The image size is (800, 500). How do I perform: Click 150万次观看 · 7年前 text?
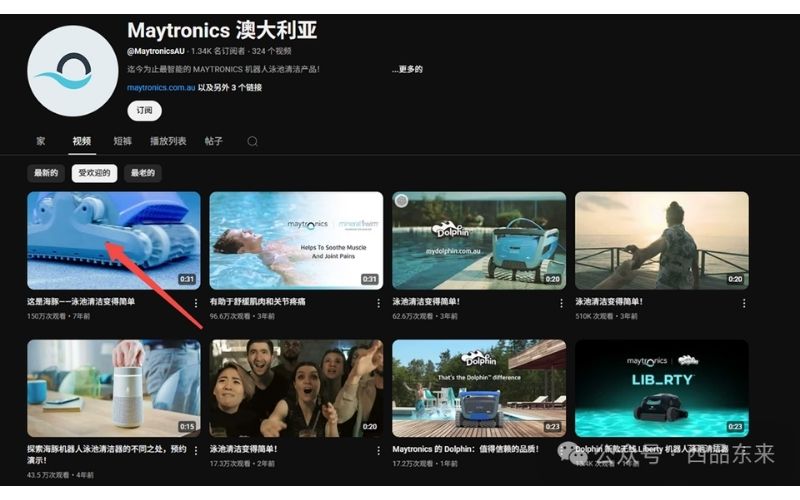tap(58, 316)
